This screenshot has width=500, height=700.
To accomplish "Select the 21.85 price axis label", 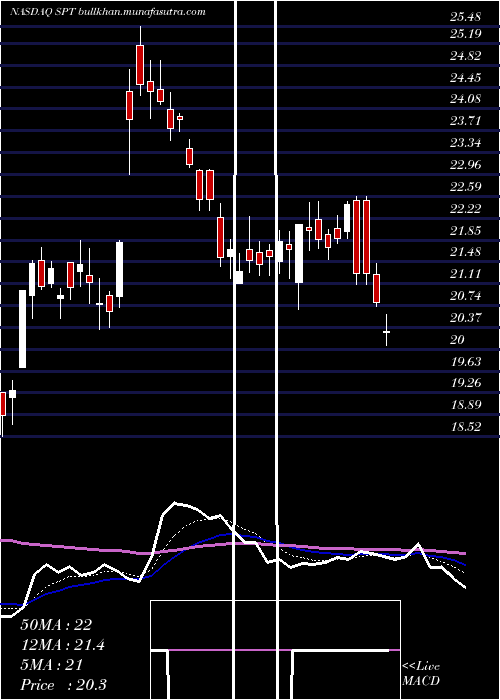I will (x=466, y=230).
